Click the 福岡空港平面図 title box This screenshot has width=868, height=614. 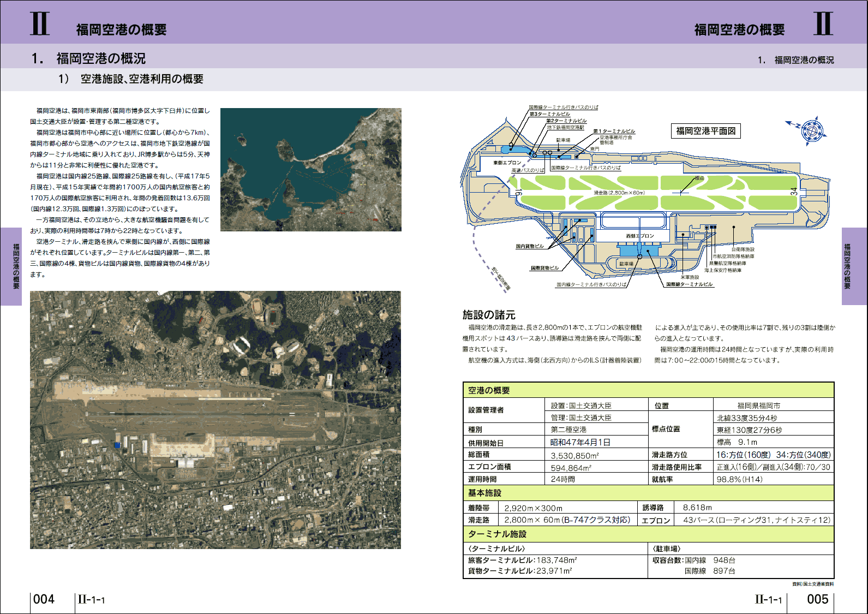point(706,131)
